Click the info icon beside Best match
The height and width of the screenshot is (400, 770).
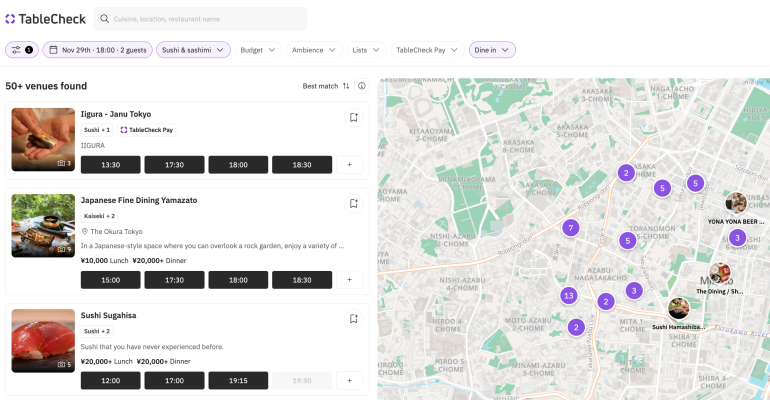pos(362,86)
